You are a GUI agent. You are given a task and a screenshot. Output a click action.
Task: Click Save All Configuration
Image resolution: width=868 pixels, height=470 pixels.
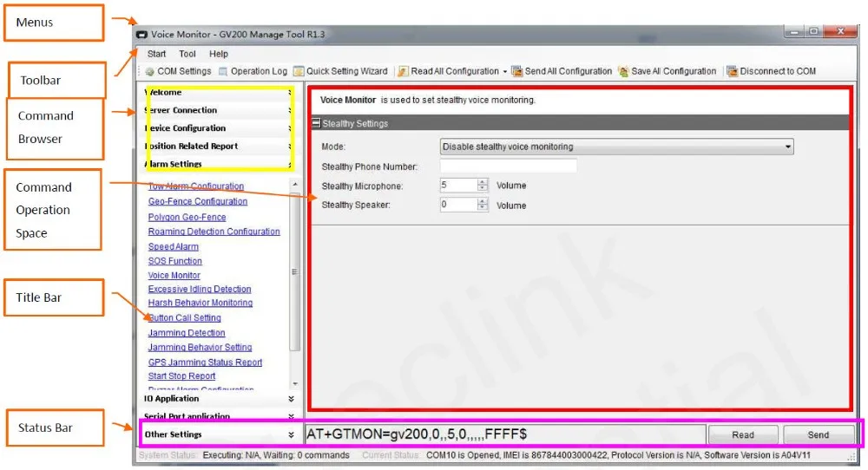667,71
